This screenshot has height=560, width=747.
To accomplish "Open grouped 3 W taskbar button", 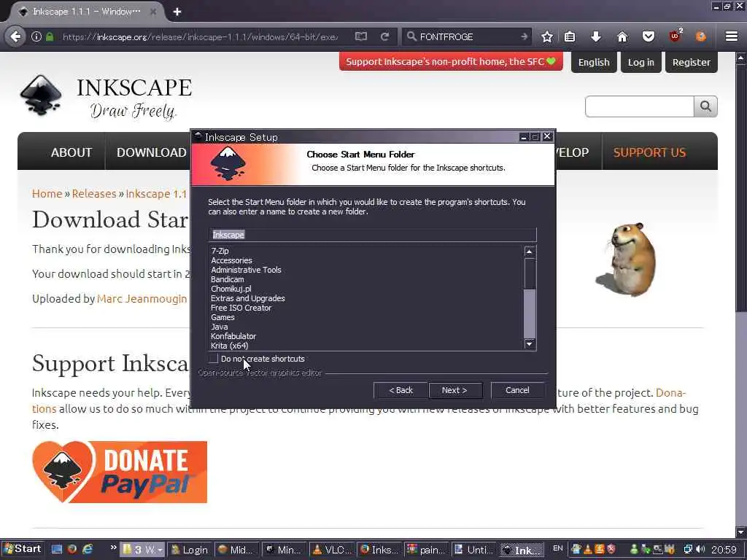I will point(142,550).
